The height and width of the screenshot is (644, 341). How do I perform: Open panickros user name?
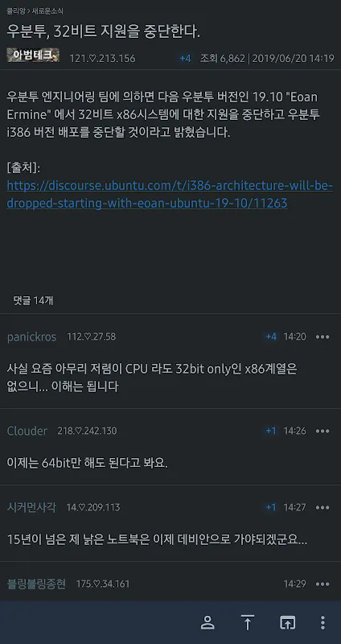click(31, 337)
